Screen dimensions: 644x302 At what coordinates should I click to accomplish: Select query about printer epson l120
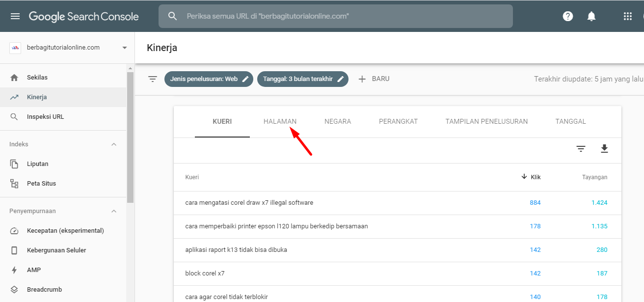click(x=276, y=226)
